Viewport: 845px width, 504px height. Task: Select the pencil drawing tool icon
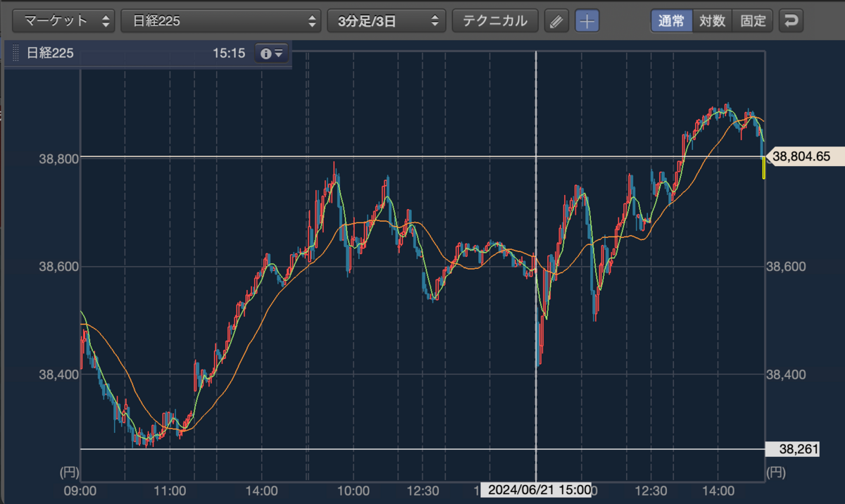click(556, 21)
